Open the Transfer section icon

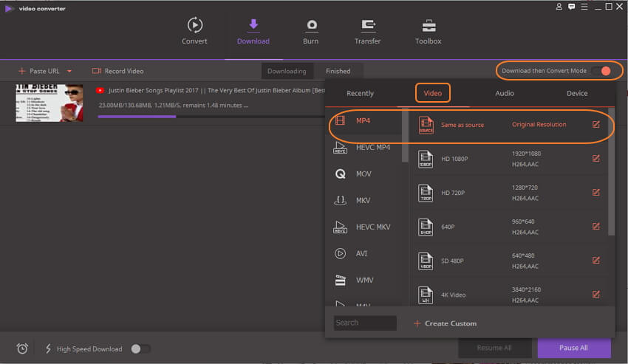click(x=367, y=25)
